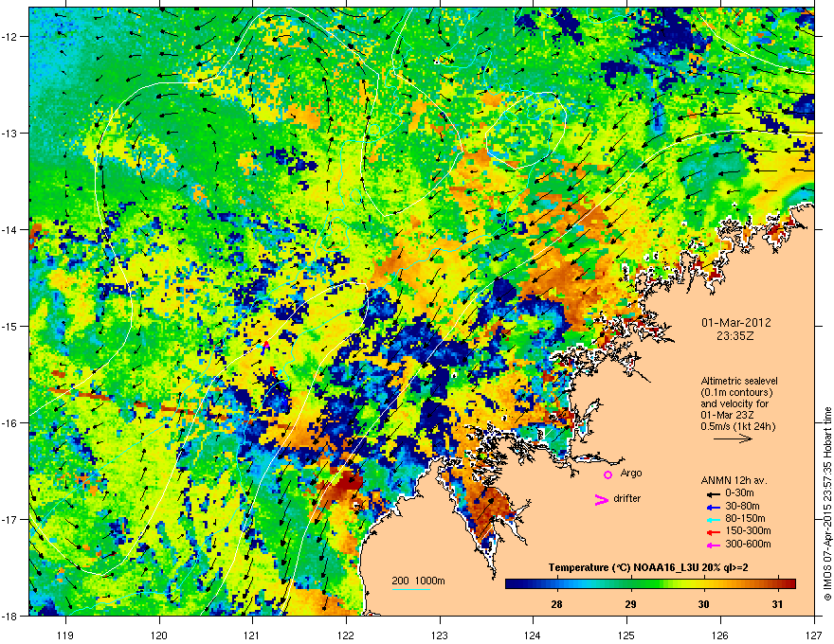Click the longitude axis label 125
Viewport: 834px width, 644px height.
(x=626, y=635)
